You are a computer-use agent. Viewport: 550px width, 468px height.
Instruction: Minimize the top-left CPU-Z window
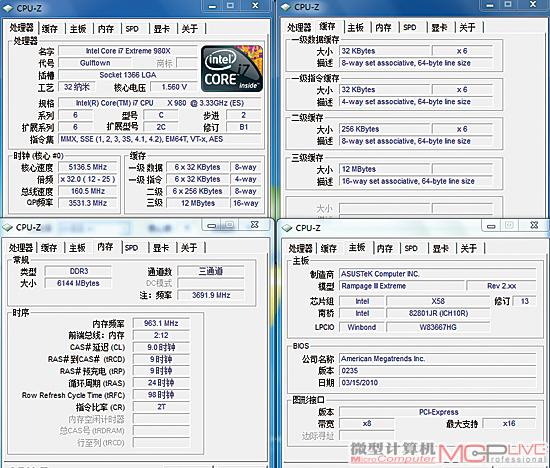[x=212, y=6]
